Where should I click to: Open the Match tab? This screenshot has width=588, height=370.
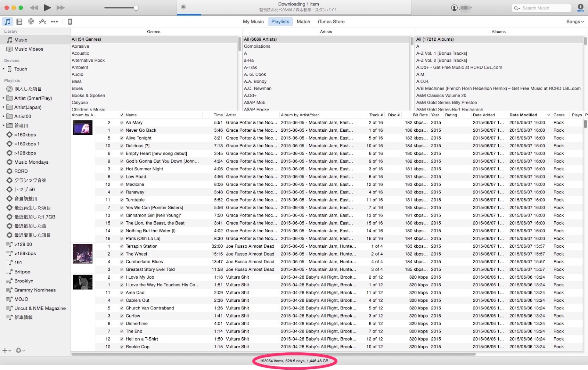tap(304, 22)
